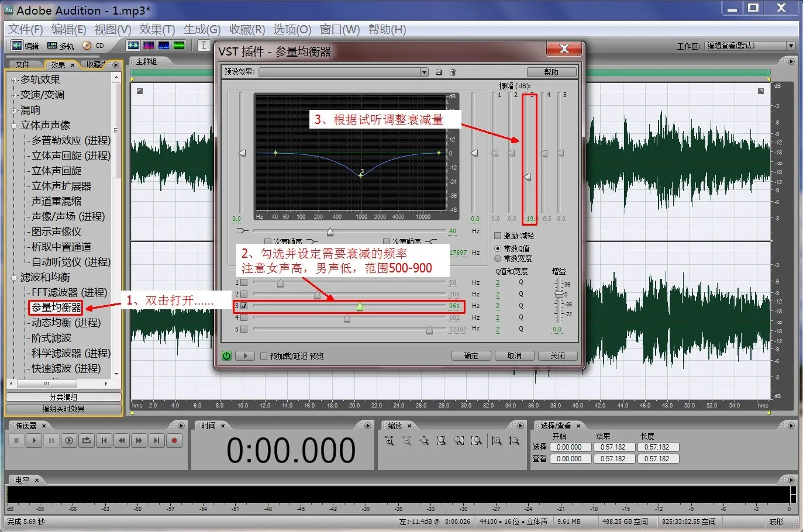Click the 确定 button in the equalizer dialog
Viewport: 803px width, 532px height.
471,355
